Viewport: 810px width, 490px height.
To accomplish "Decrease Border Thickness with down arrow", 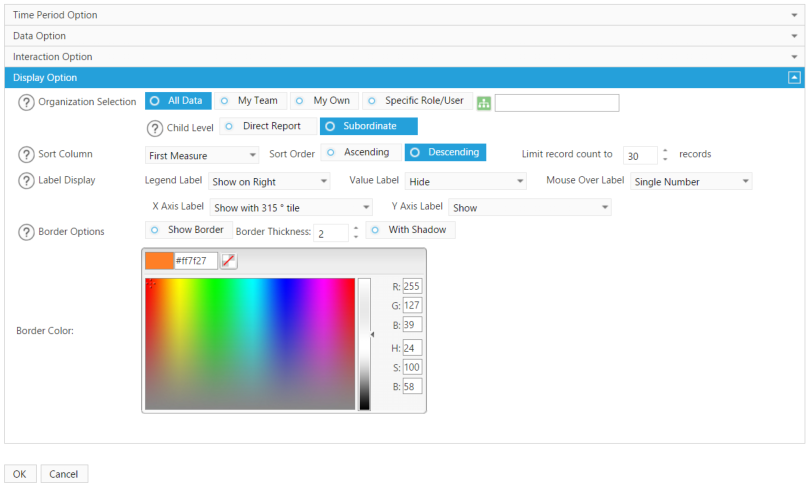I will pyautogui.click(x=356, y=237).
